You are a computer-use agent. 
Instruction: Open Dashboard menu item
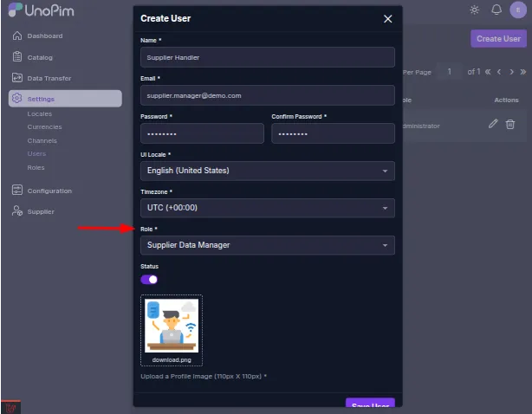[x=45, y=36]
